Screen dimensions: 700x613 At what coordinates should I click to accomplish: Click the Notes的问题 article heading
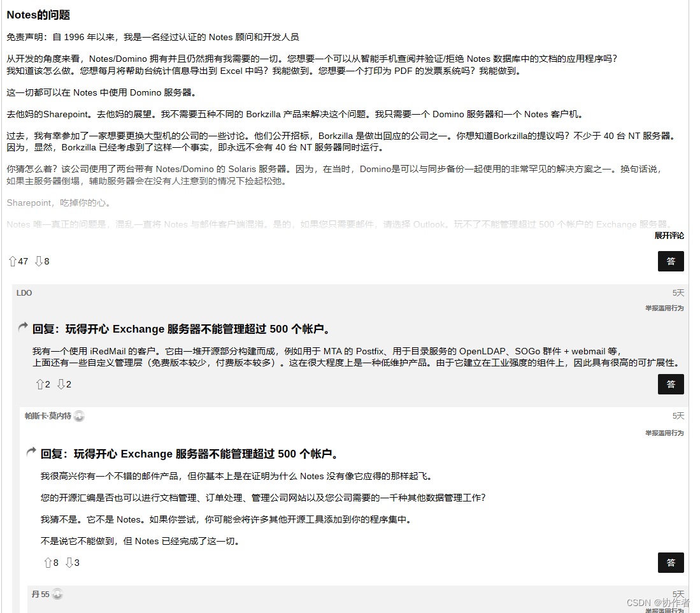(38, 15)
